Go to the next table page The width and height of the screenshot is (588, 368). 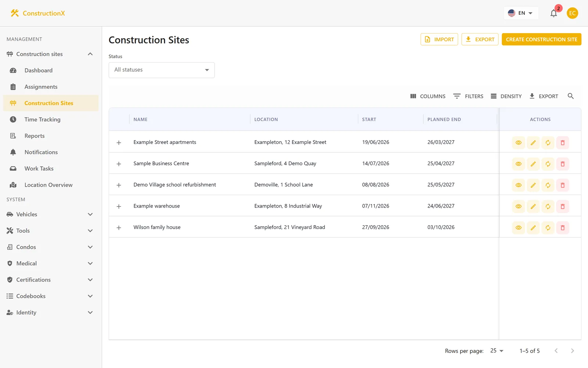pyautogui.click(x=572, y=351)
